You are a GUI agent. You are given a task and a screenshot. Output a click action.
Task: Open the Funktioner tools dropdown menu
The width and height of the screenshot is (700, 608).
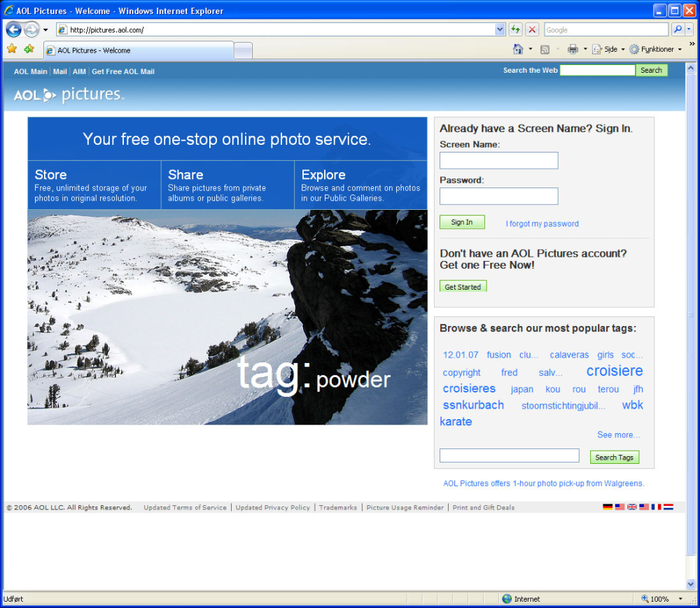click(x=656, y=49)
